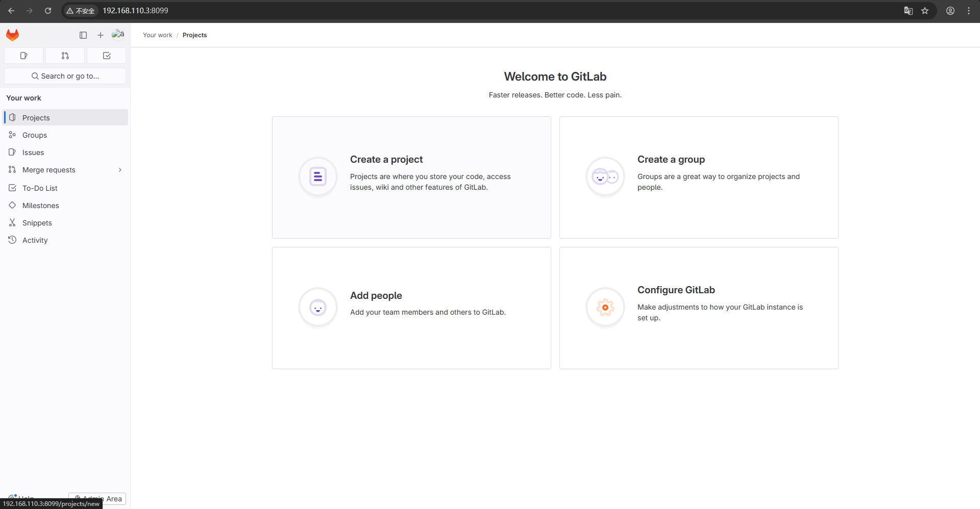Expand the Merge requests chevron

coord(120,170)
